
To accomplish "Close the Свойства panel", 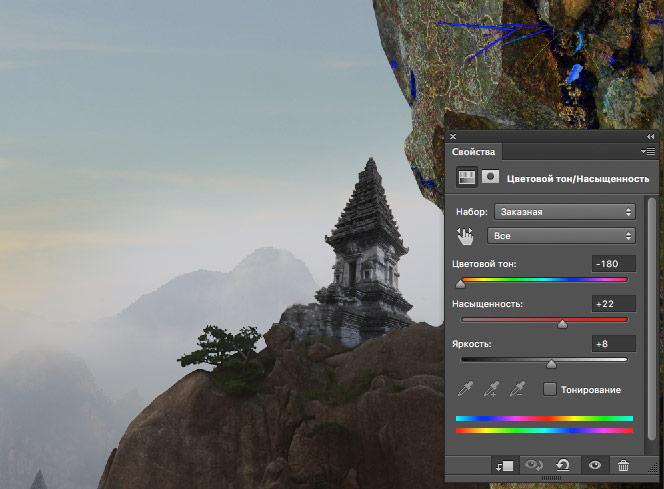I will [x=453, y=136].
